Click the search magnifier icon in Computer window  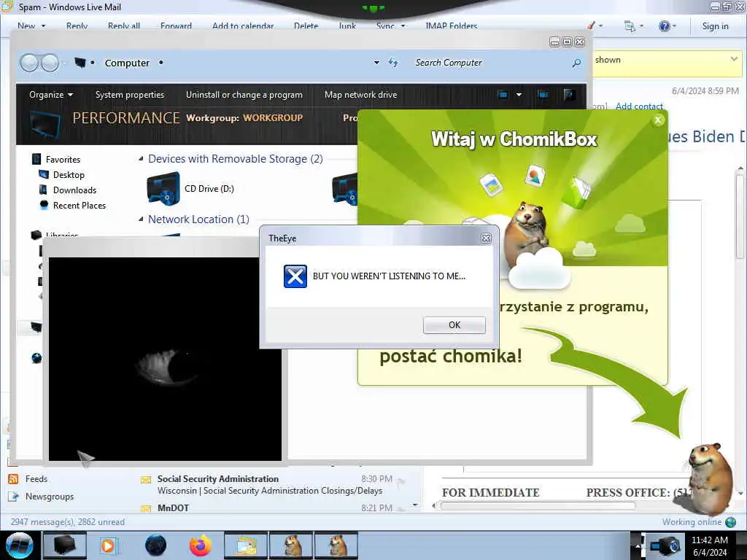coord(576,63)
